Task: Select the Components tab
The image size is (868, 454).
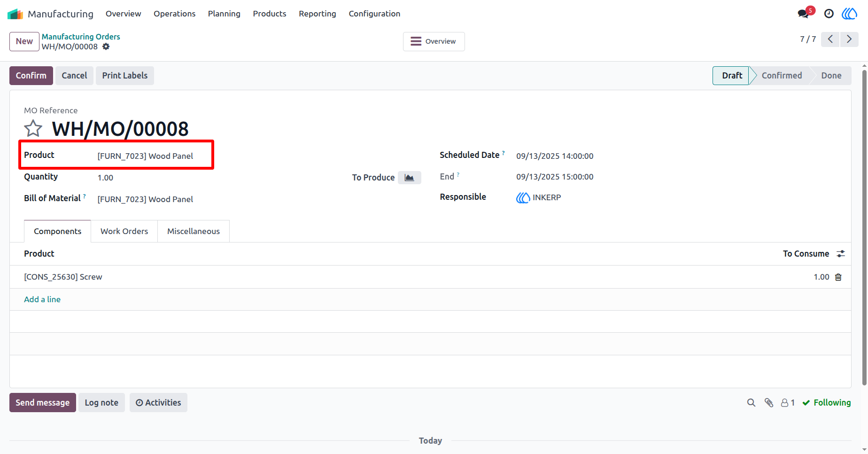Action: tap(57, 231)
